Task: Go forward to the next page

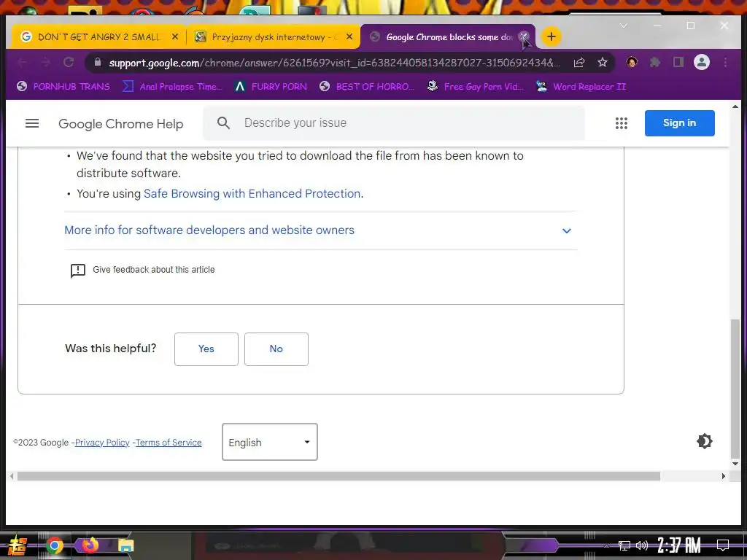Action: (45, 63)
